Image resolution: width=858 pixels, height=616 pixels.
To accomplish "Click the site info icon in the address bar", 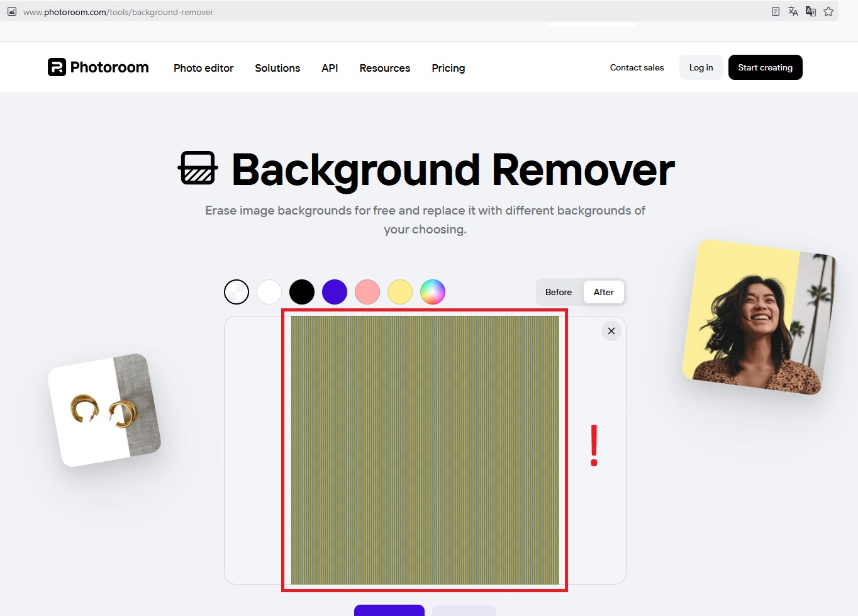I will (x=12, y=11).
